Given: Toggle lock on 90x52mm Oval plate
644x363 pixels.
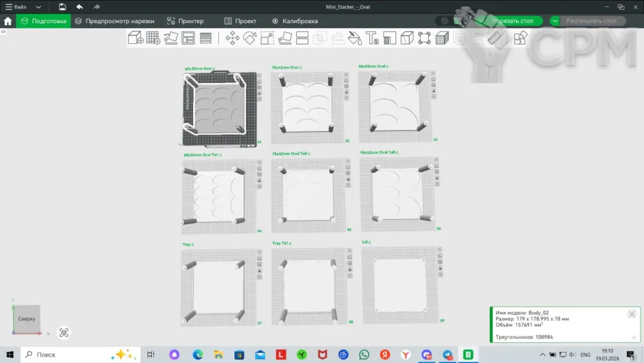Looking at the screenshot, I should [x=433, y=91].
